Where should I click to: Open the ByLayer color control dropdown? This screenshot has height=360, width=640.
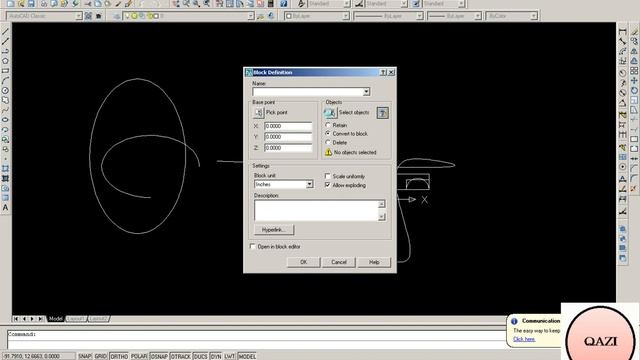[x=346, y=16]
